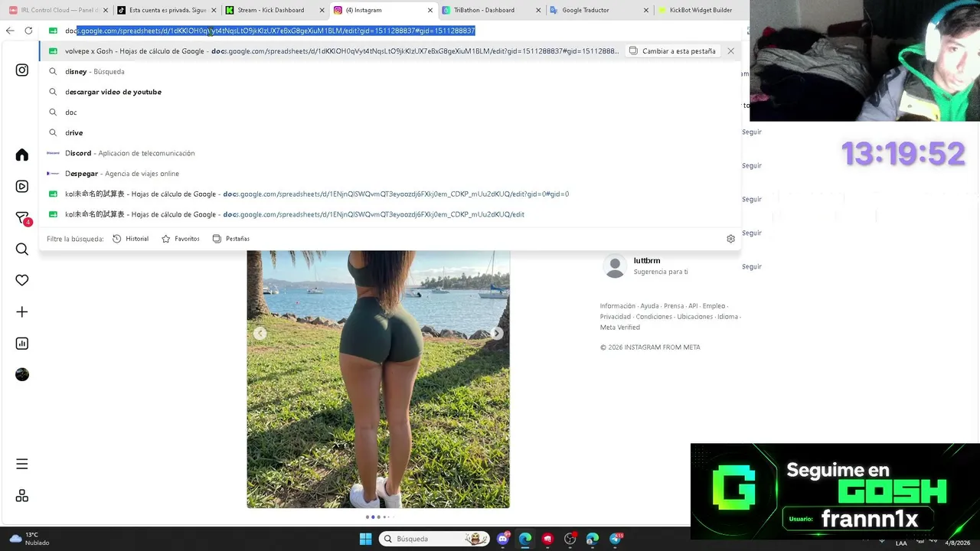Image resolution: width=980 pixels, height=551 pixels.
Task: Select the kol spreadsheet suggestion ending in gid=0
Action: click(390, 194)
